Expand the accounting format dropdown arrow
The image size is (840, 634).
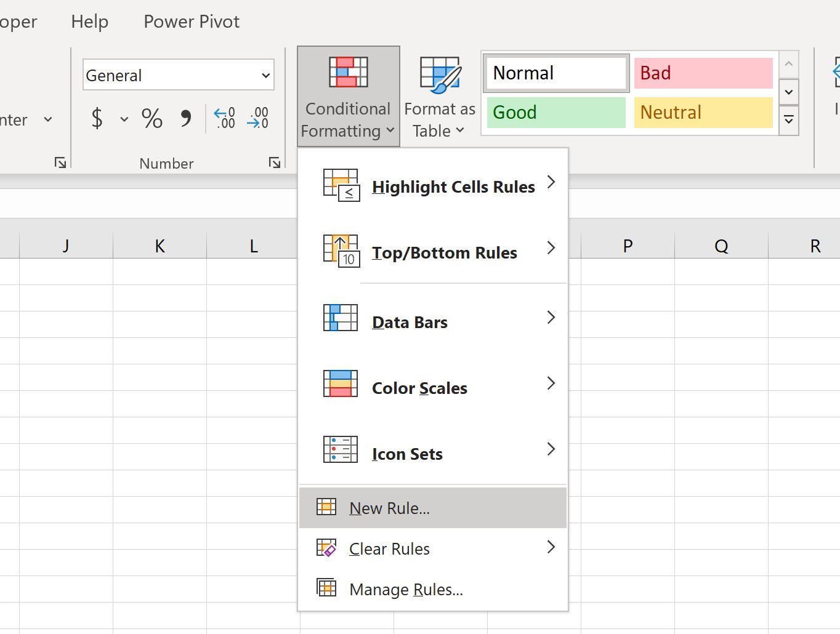[x=124, y=119]
